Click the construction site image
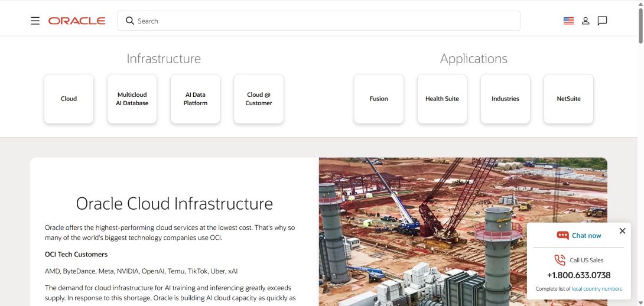644x306 pixels. tap(463, 232)
